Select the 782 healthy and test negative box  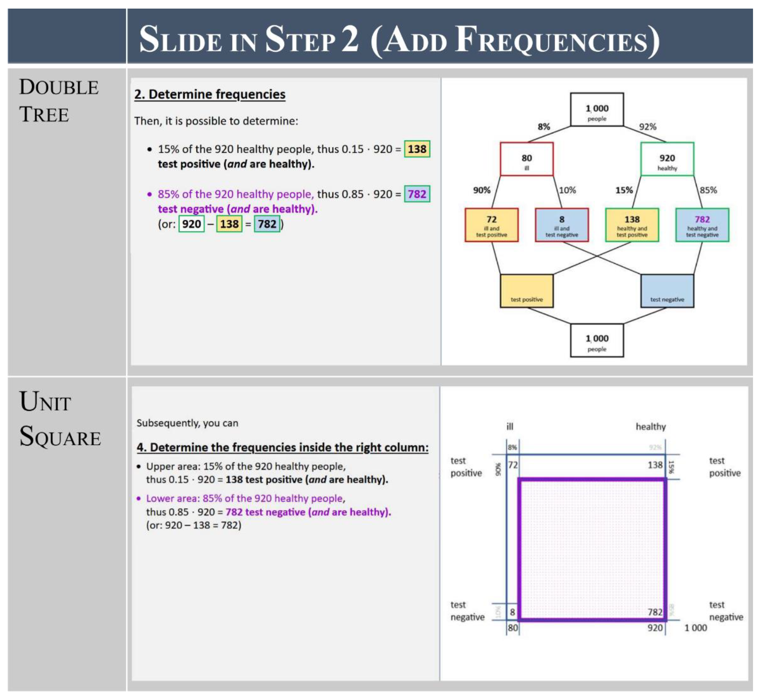coord(702,225)
